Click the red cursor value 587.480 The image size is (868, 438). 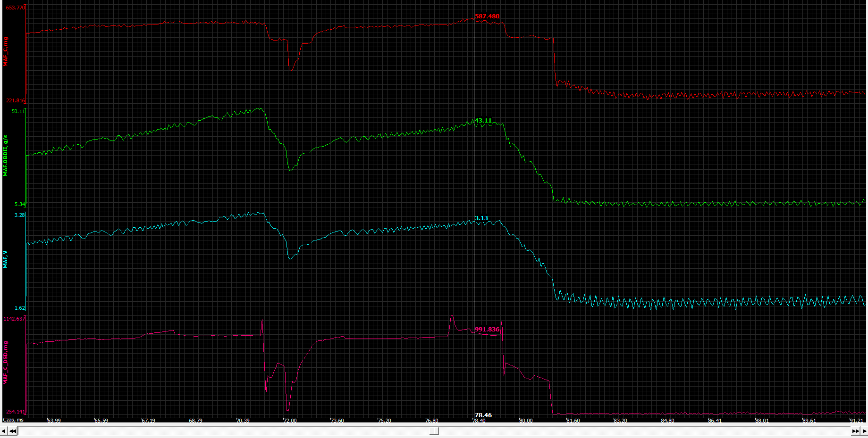(x=487, y=17)
